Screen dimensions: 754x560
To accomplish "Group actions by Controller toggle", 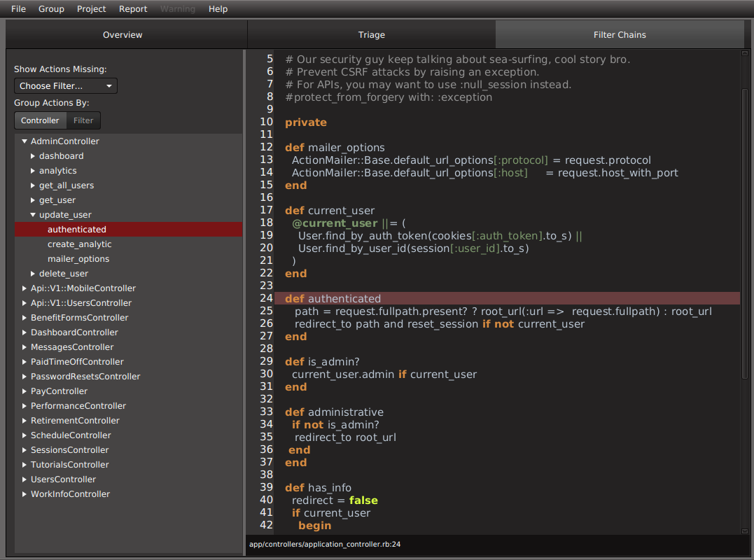I will pos(40,120).
